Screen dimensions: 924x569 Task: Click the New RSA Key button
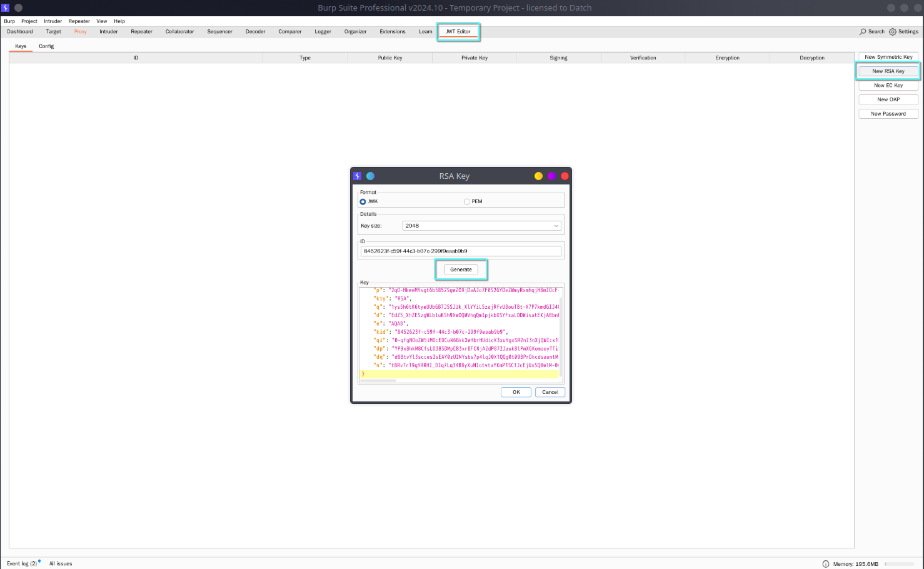pos(888,71)
